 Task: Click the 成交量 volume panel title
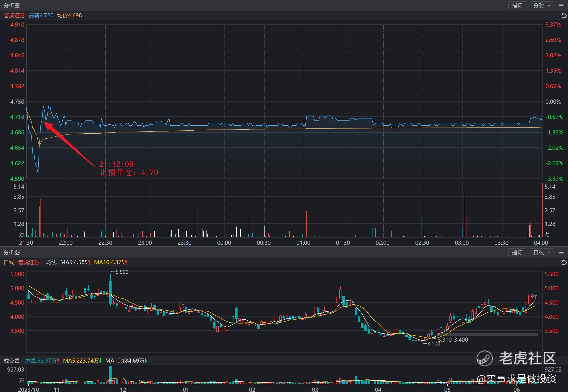[x=11, y=361]
